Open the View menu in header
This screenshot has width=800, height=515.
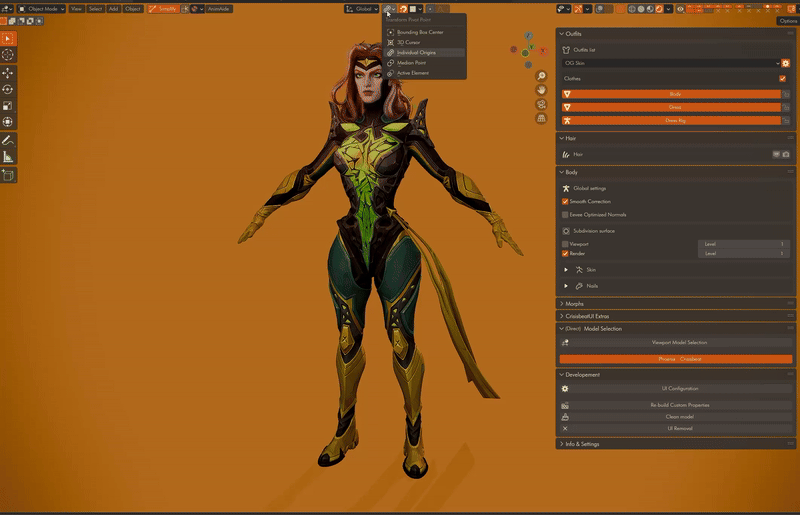coord(76,9)
